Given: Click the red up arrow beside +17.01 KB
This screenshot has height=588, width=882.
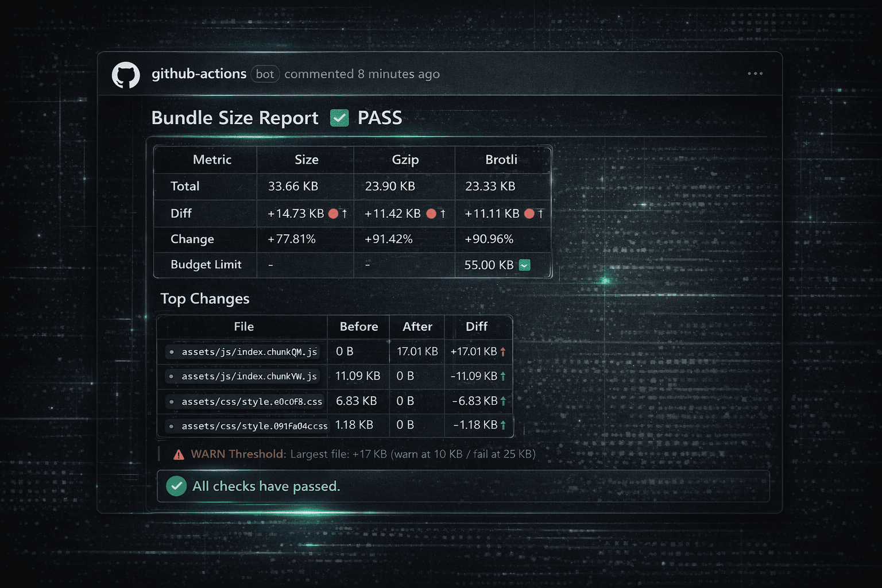Looking at the screenshot, I should click(x=503, y=351).
